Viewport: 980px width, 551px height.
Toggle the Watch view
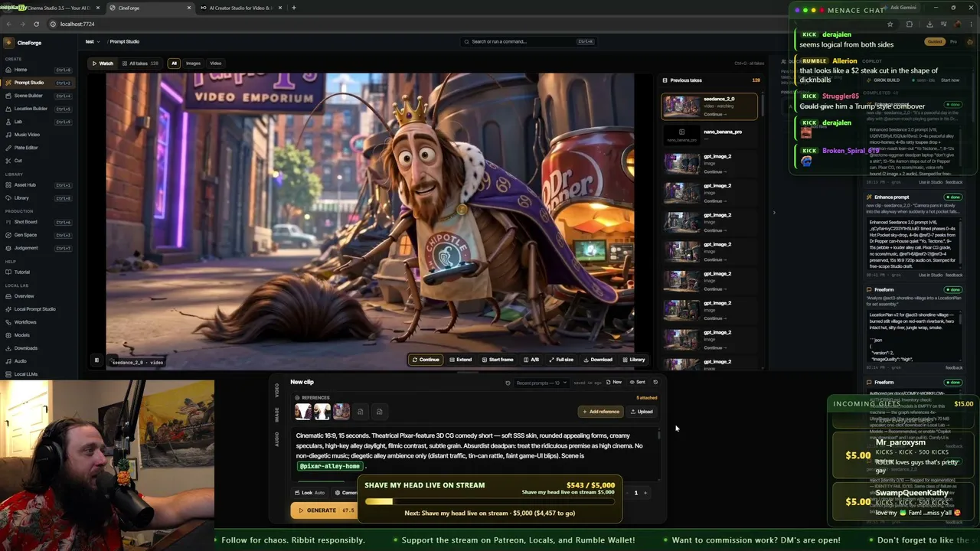click(x=103, y=64)
